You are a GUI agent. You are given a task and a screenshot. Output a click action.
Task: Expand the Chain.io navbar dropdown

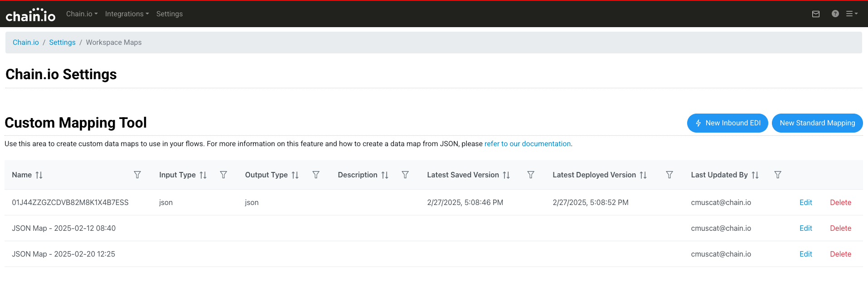(x=82, y=14)
